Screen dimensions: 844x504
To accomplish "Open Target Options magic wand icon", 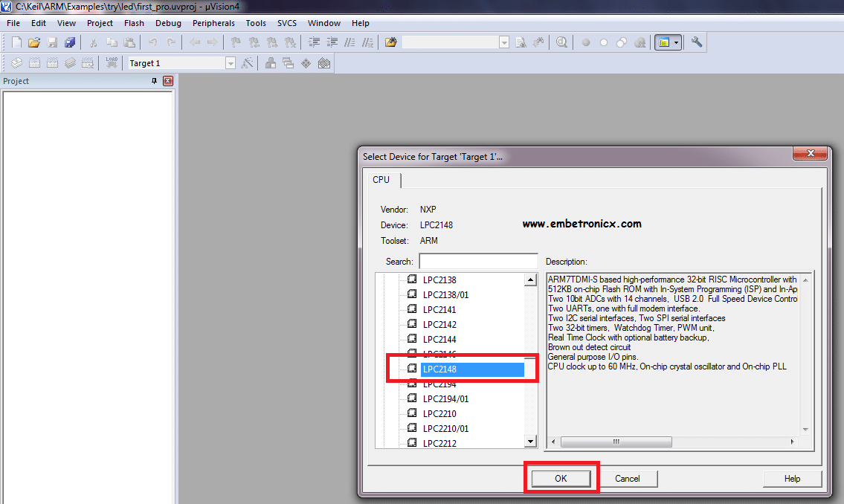I will (x=247, y=63).
